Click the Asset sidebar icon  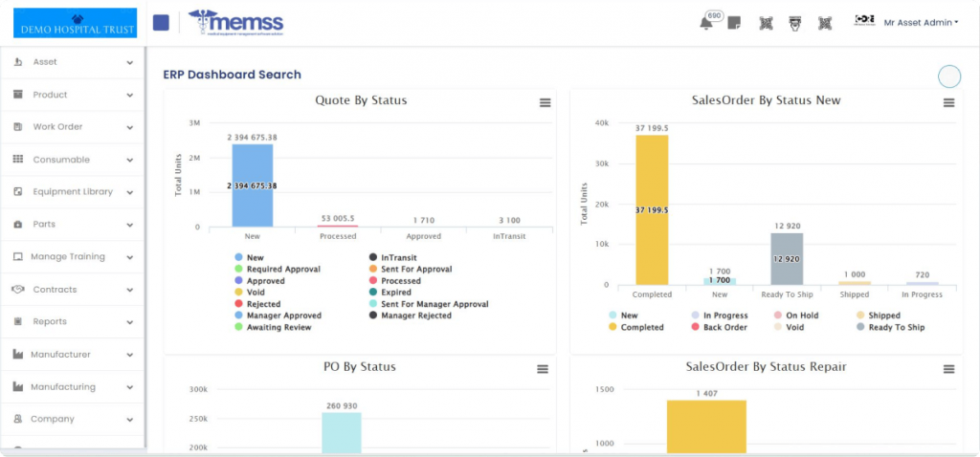coord(18,62)
